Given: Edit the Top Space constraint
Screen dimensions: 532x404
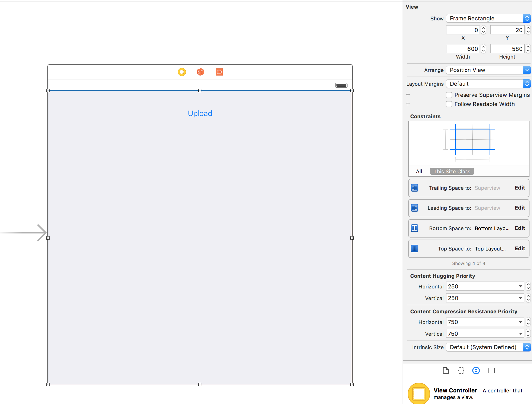Looking at the screenshot, I should [x=520, y=249].
